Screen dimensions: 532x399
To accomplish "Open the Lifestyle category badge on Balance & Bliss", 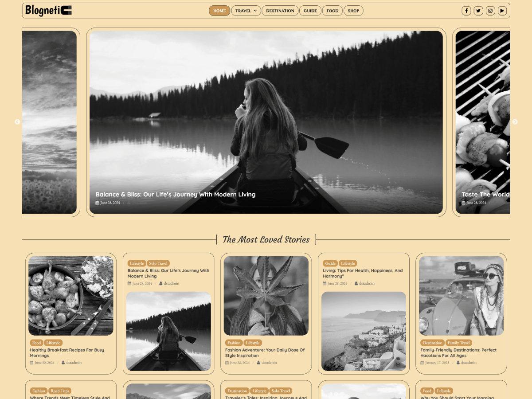I will [137, 263].
